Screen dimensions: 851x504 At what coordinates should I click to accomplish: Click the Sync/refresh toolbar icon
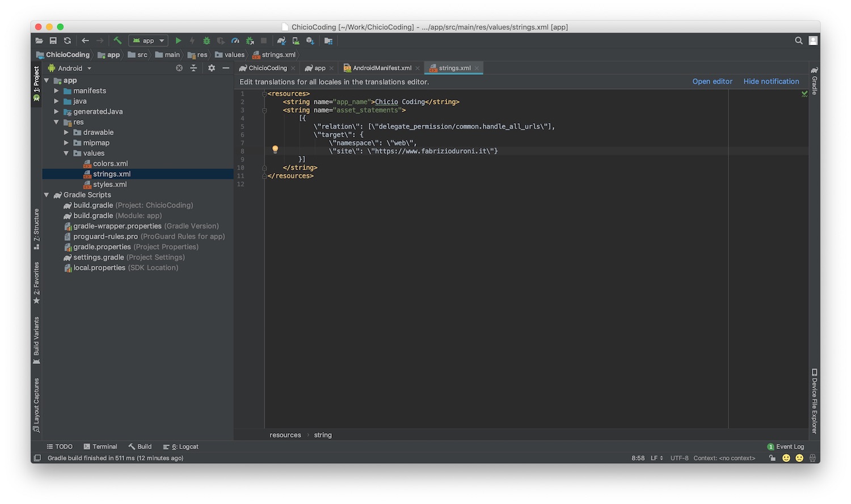68,41
